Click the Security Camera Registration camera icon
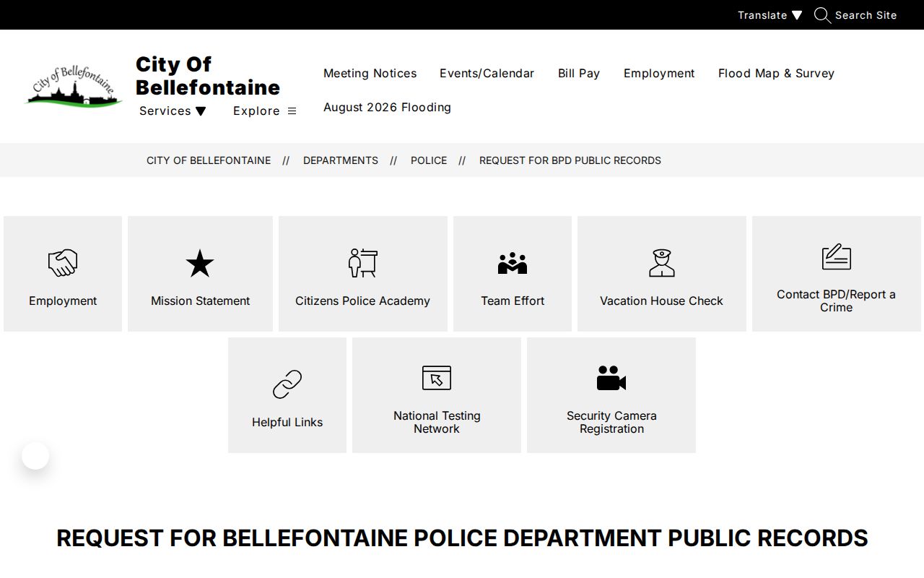This screenshot has width=924, height=578. tap(611, 378)
